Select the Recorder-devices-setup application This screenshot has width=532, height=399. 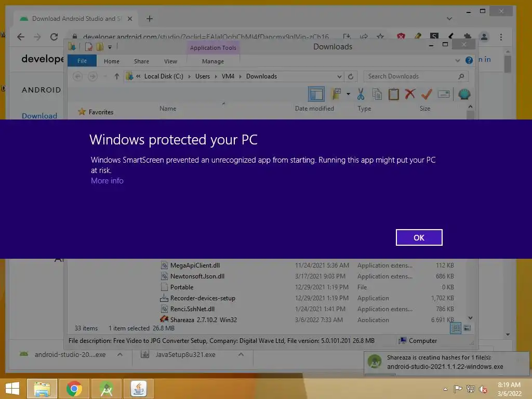pyautogui.click(x=203, y=298)
